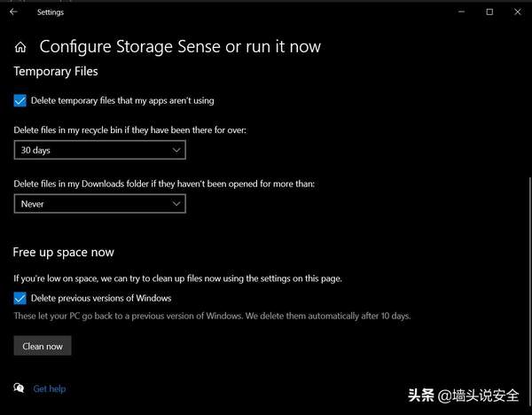Click the chevron arrow on the 30 days combo box
This screenshot has height=415, width=532.
(175, 151)
